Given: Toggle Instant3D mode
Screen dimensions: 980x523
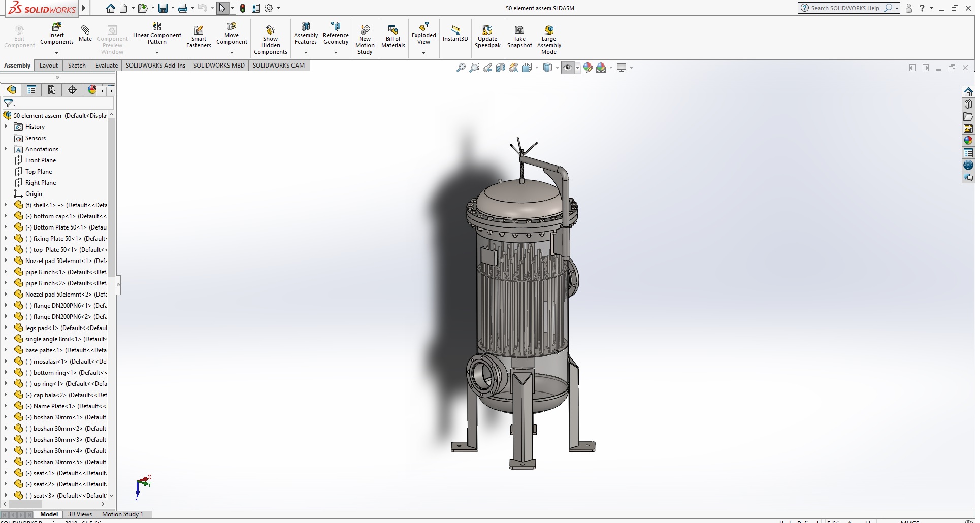Looking at the screenshot, I should pyautogui.click(x=455, y=33).
